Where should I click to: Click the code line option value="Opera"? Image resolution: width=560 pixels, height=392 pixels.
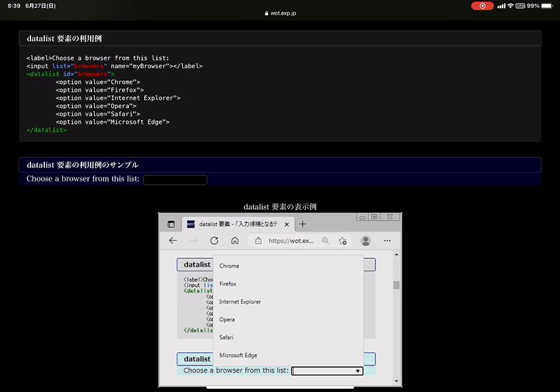pos(96,106)
